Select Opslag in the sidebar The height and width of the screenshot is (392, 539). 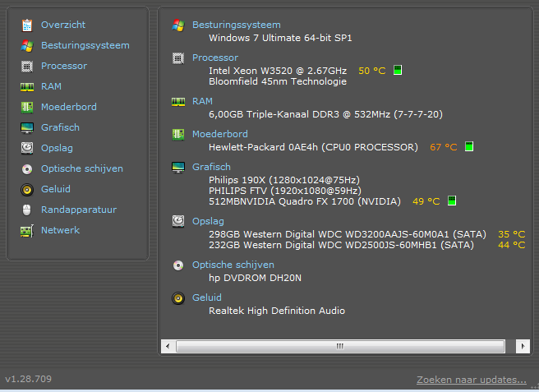57,148
